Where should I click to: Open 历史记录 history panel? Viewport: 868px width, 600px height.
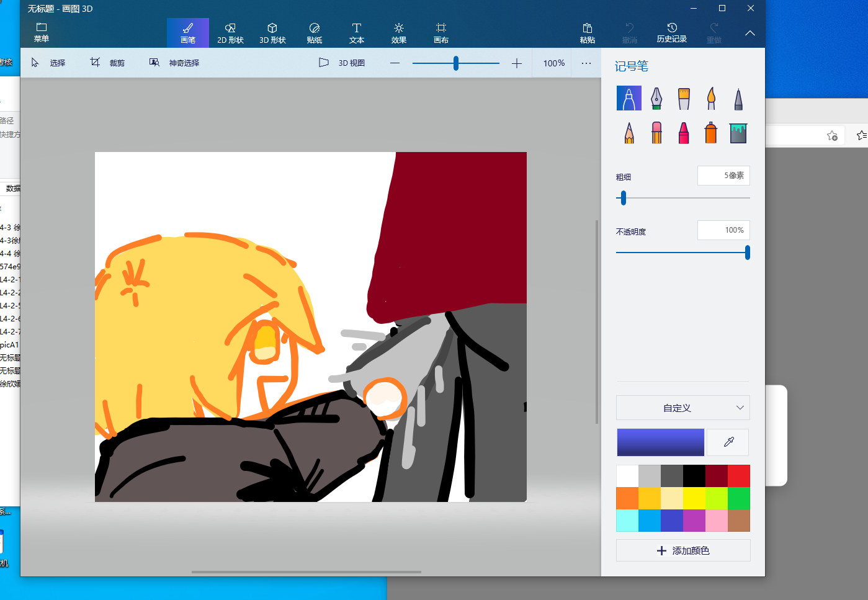671,33
